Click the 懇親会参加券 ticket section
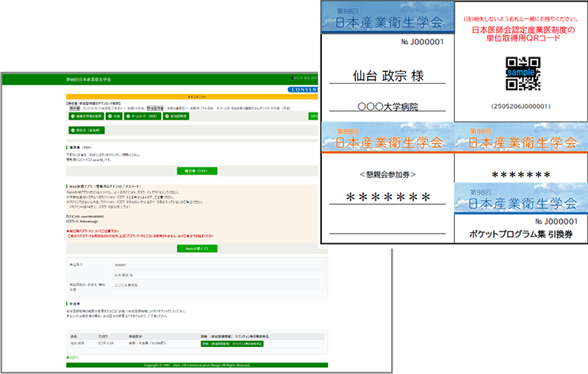 [x=387, y=175]
